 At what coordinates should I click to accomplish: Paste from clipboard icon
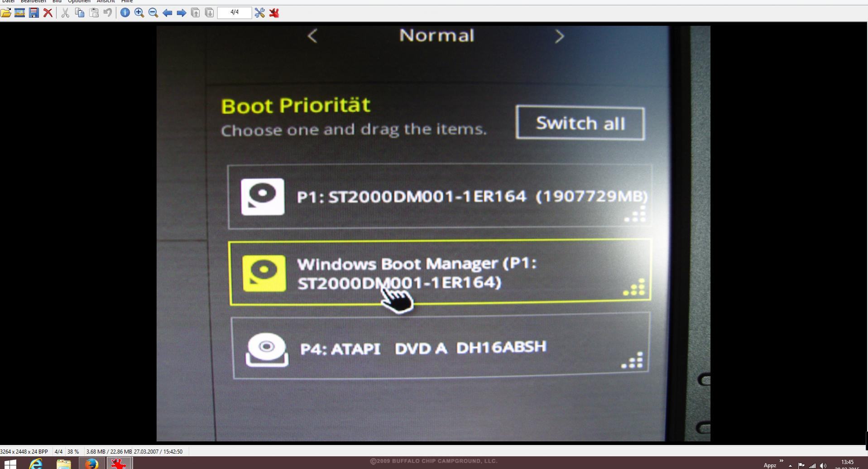click(94, 13)
